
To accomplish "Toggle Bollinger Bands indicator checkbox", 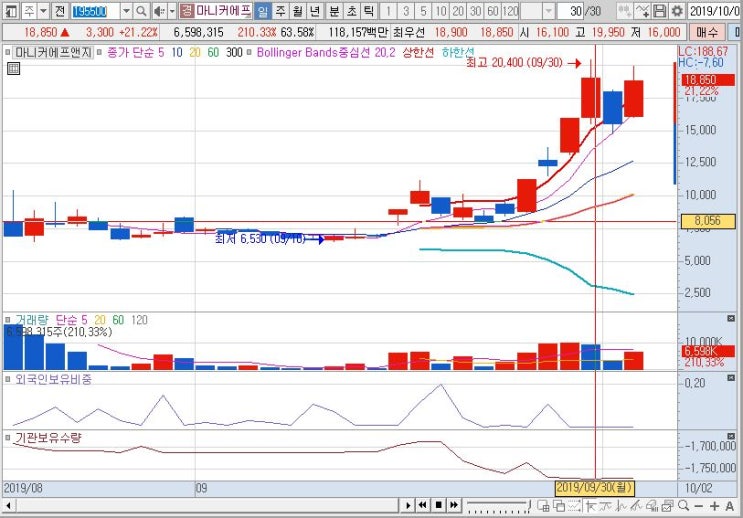I will click(249, 52).
